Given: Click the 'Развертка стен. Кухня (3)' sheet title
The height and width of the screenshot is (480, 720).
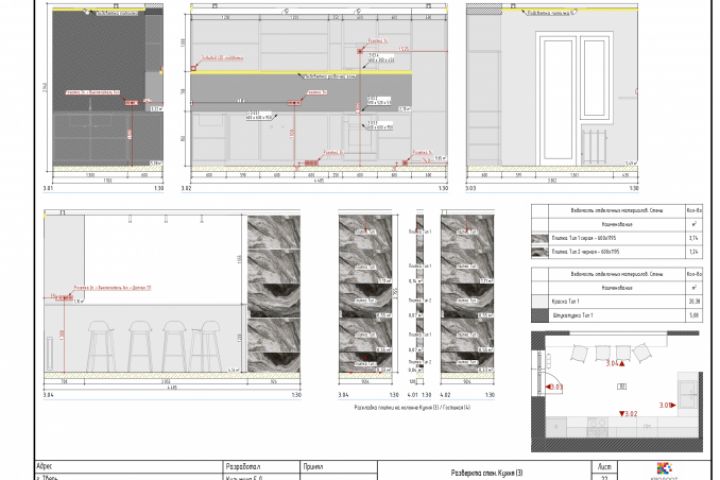Looking at the screenshot, I should point(487,473).
